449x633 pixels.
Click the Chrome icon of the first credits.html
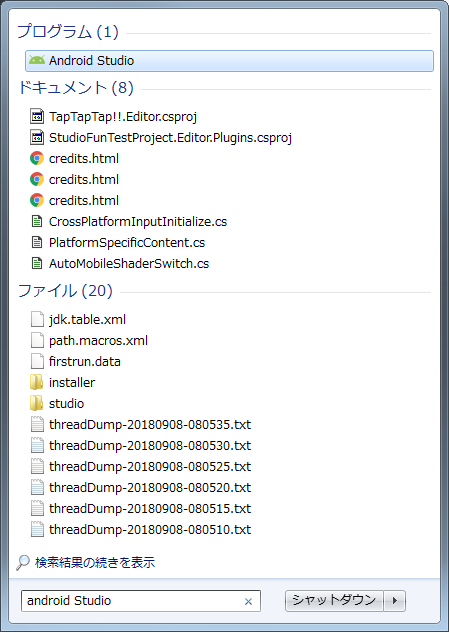[x=37, y=158]
